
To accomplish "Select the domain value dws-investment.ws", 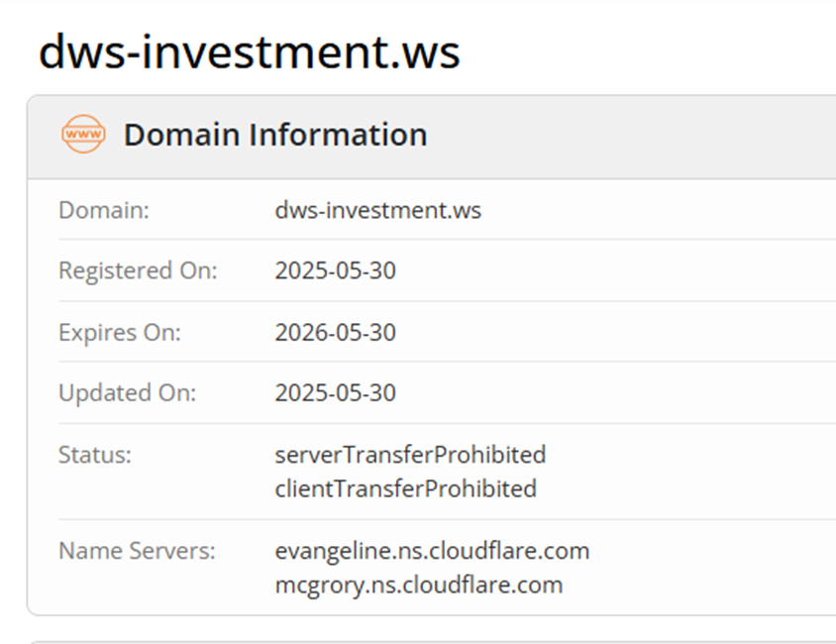I will point(378,210).
